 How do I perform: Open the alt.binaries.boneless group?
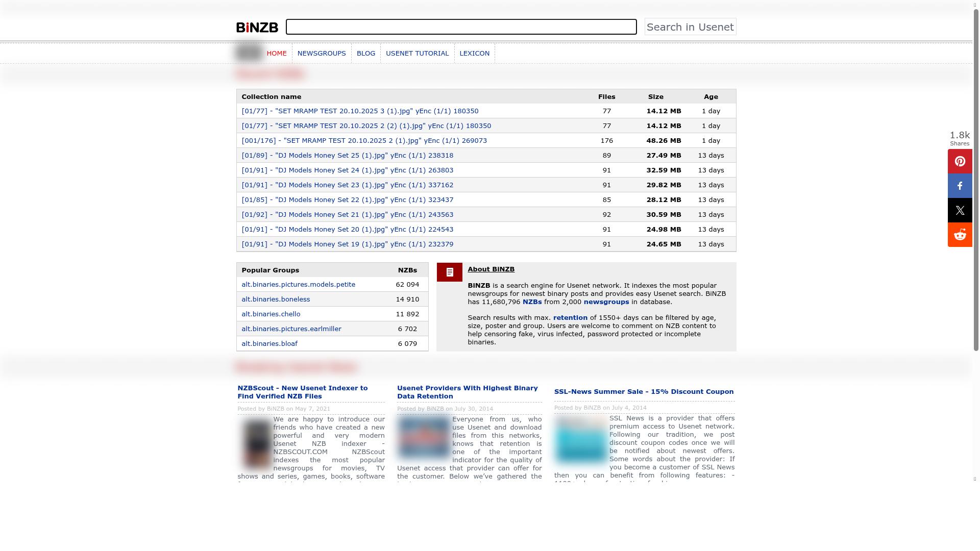276,299
